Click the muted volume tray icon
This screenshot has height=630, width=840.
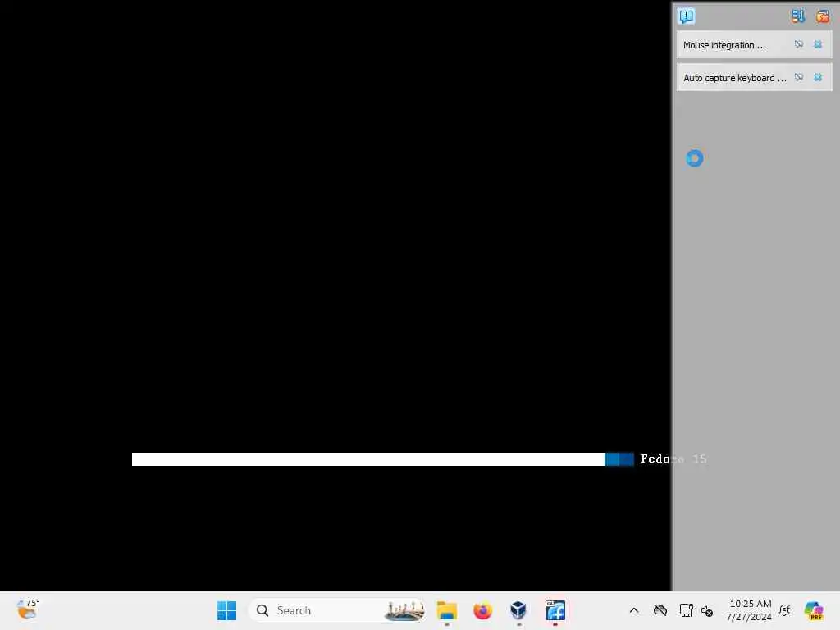pos(706,610)
